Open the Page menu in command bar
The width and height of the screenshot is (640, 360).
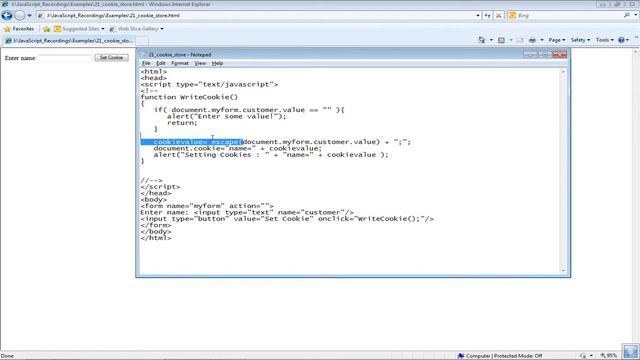556,40
